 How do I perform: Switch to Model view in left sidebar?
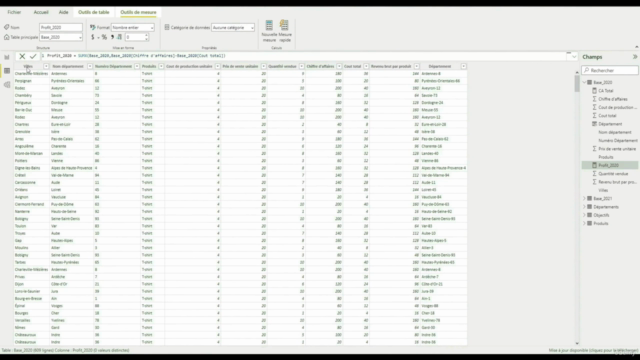(x=7, y=85)
